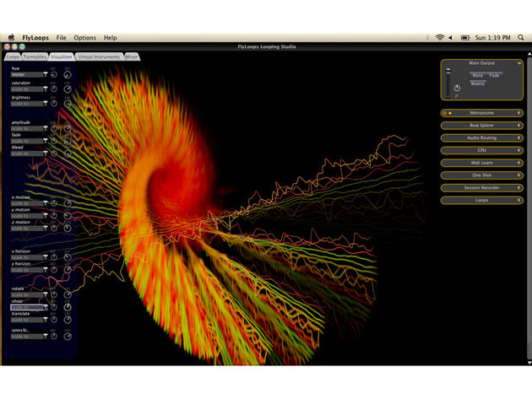
Task: Click the Sun 1:39 PM clock
Action: point(492,38)
